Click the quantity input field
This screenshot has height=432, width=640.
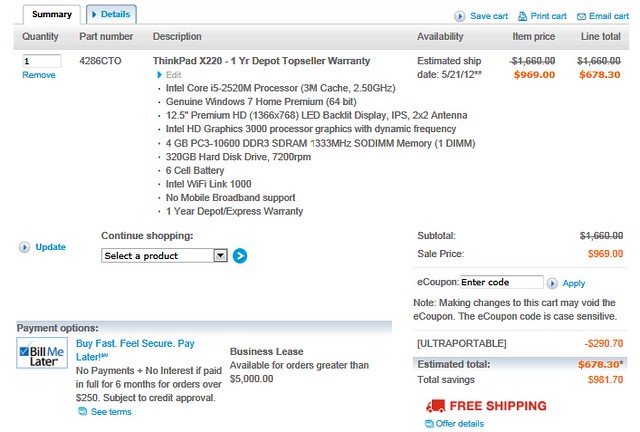click(42, 61)
